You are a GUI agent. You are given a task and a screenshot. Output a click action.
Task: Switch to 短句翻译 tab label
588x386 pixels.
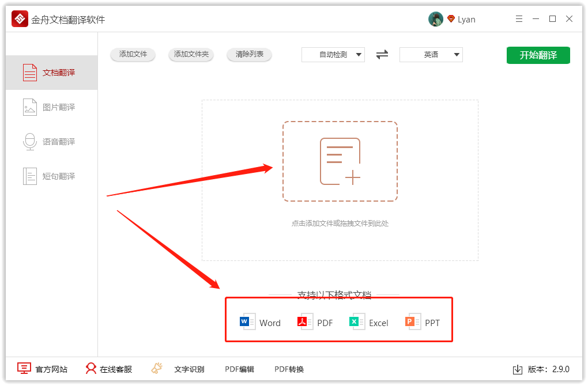pos(59,176)
